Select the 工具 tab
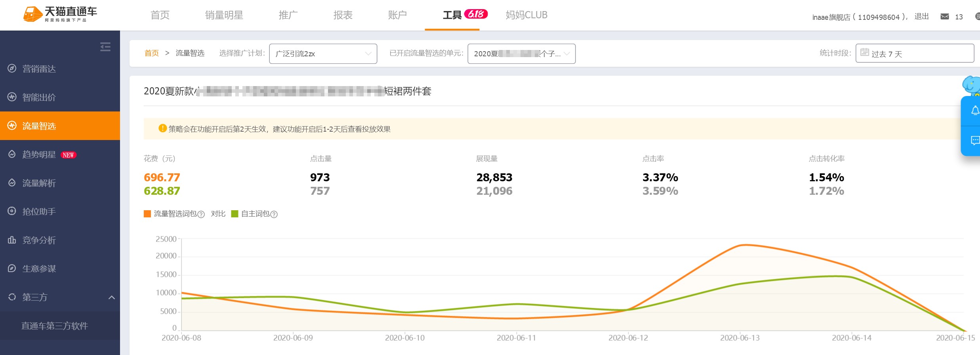980x355 pixels. tap(452, 15)
